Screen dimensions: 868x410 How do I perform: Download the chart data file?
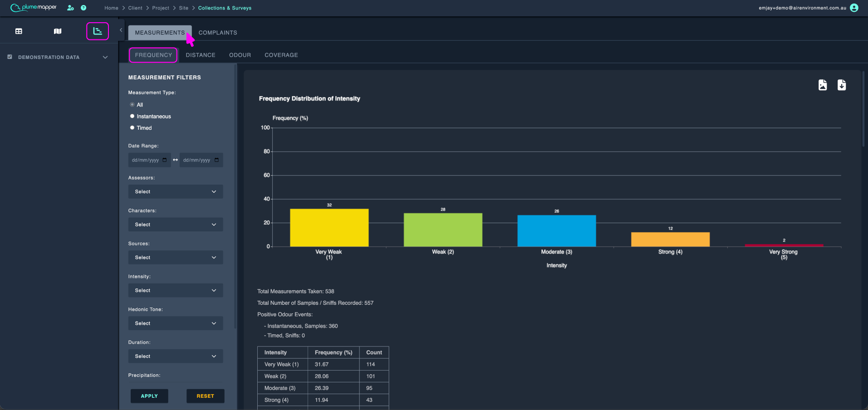[x=842, y=85]
